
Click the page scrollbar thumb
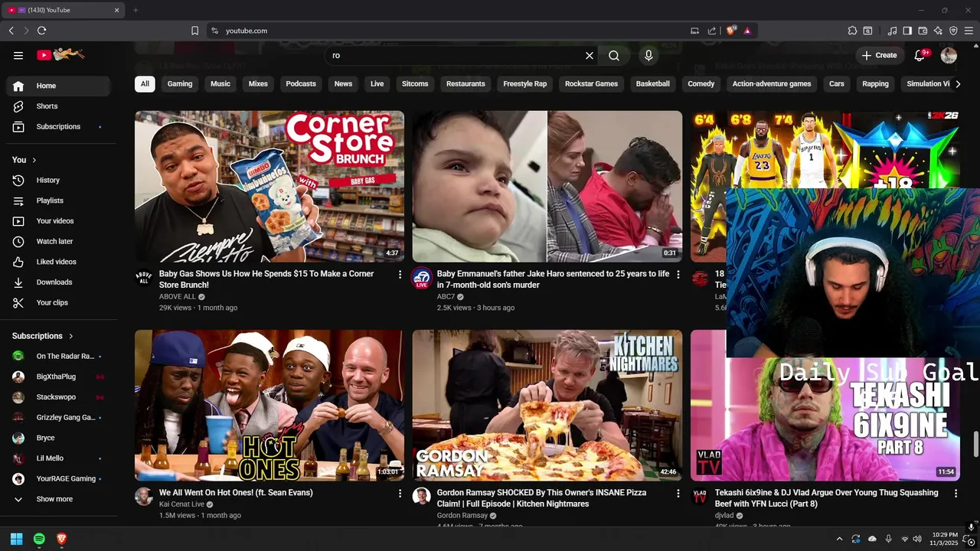click(975, 442)
